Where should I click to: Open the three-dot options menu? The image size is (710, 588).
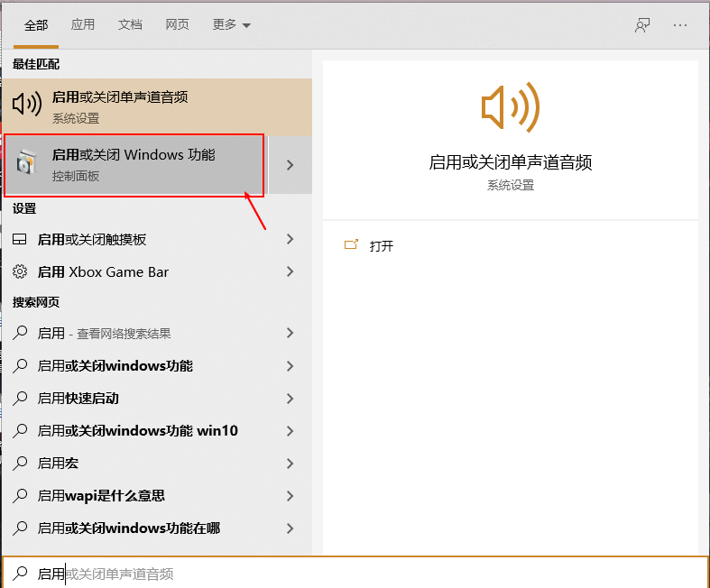(680, 25)
